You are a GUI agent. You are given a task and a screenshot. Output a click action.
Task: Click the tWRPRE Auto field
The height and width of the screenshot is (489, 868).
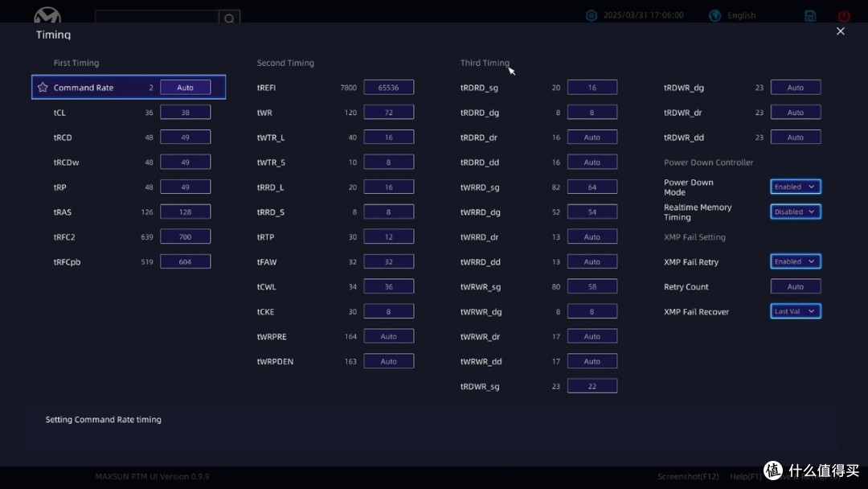389,337
